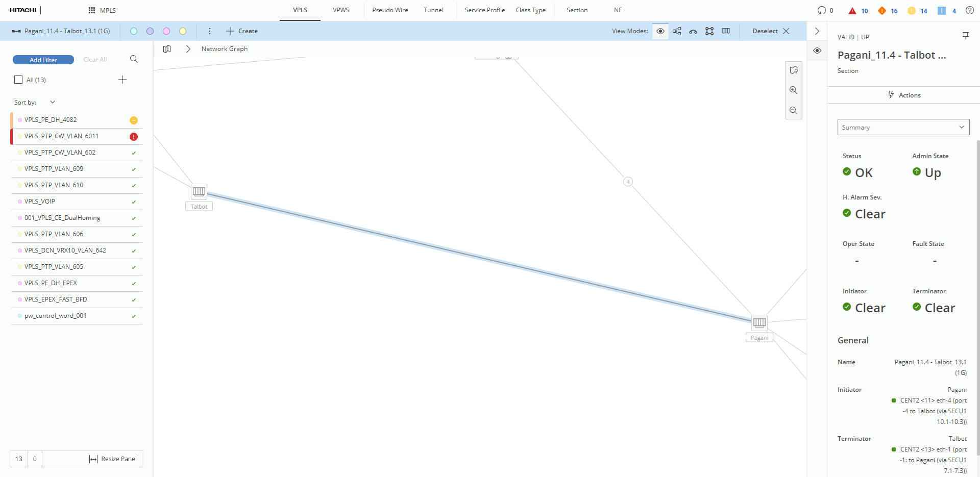Open the MPLS app grid icon
This screenshot has height=477, width=980.
click(x=92, y=10)
